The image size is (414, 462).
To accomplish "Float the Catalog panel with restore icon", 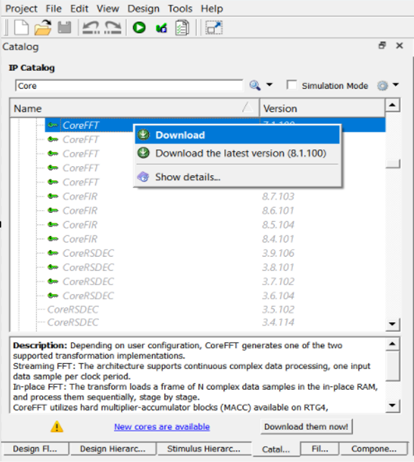I will click(382, 45).
